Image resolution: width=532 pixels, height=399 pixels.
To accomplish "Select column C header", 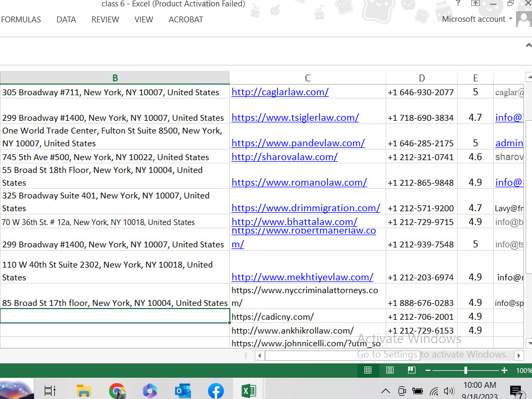I will pos(307,78).
